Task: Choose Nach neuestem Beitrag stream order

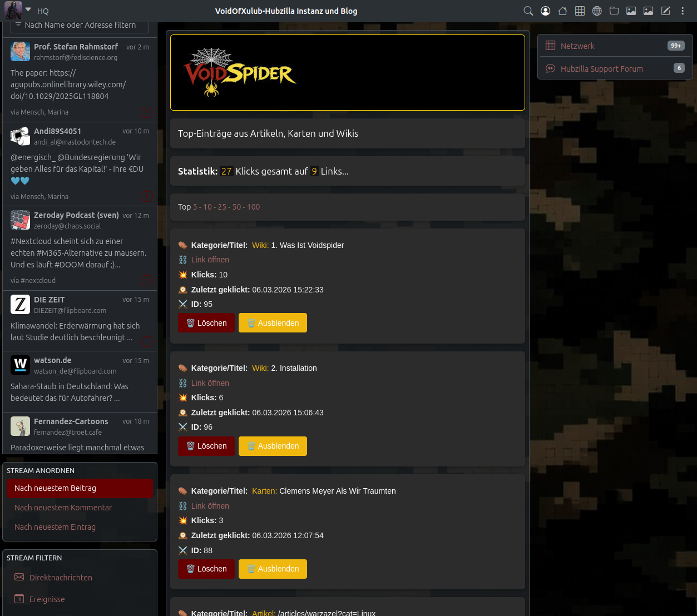Action: click(56, 488)
